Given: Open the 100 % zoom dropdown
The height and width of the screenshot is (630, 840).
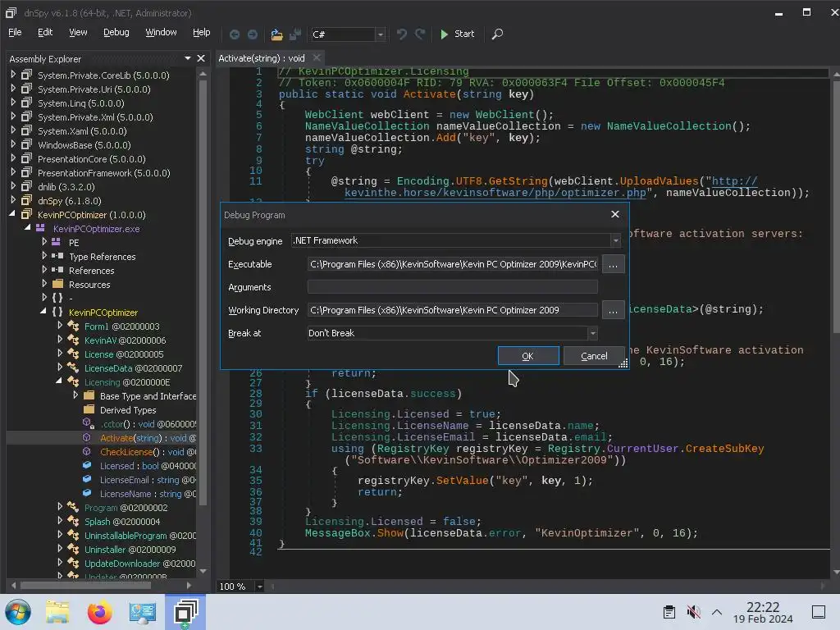Looking at the screenshot, I should (x=259, y=587).
